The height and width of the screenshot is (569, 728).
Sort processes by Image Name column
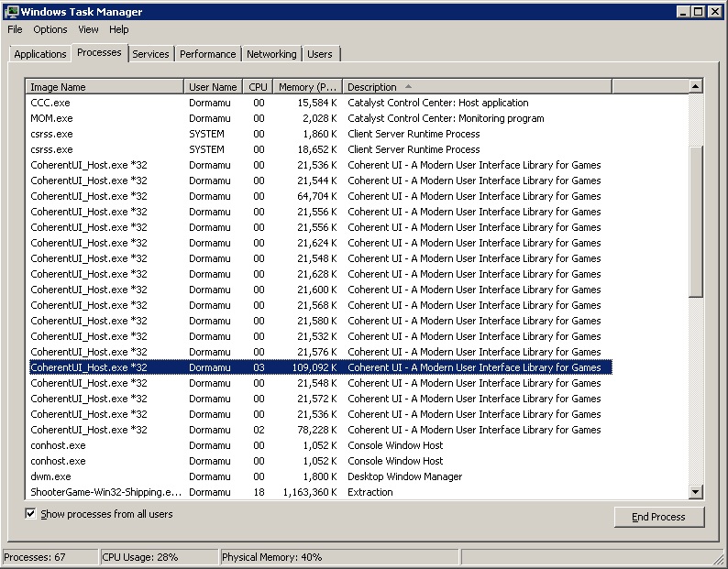(x=105, y=87)
